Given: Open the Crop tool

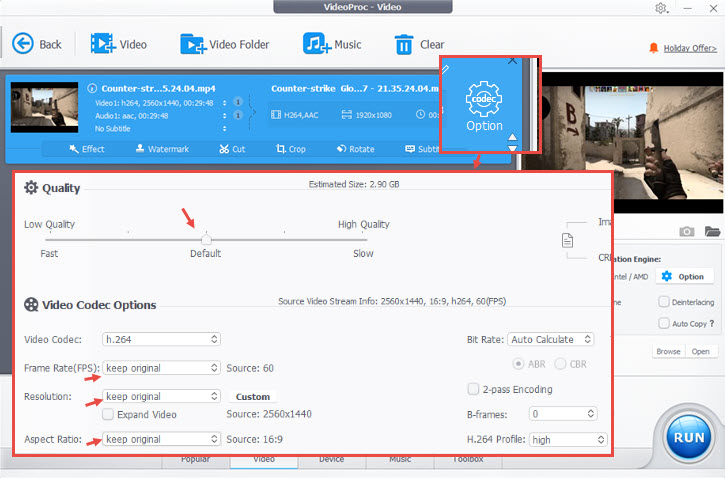Looking at the screenshot, I should 291,149.
